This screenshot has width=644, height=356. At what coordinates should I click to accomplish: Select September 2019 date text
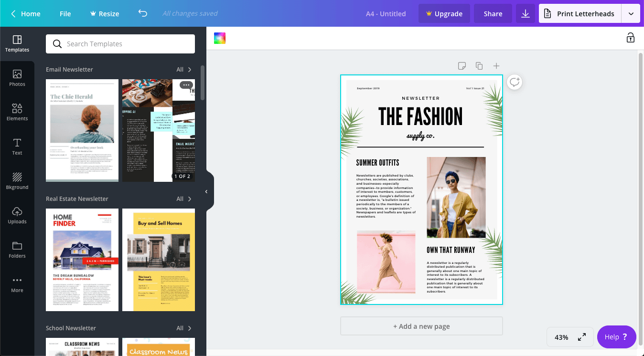click(x=368, y=88)
